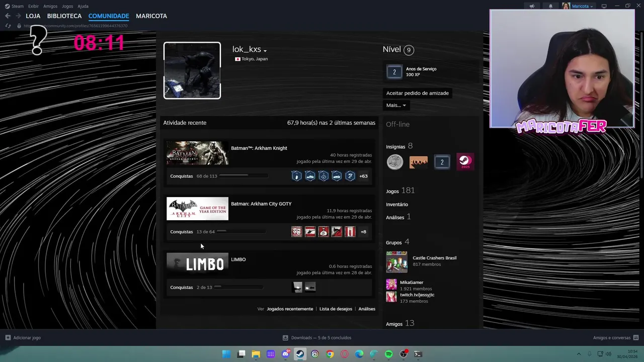Open the Amigos menu
644x362 pixels.
(x=50, y=6)
